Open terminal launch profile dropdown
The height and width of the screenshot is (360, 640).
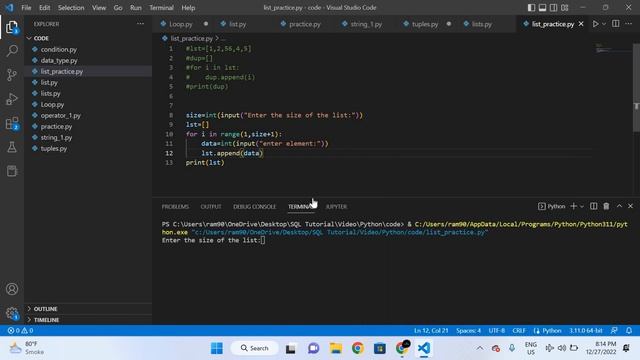coord(582,206)
